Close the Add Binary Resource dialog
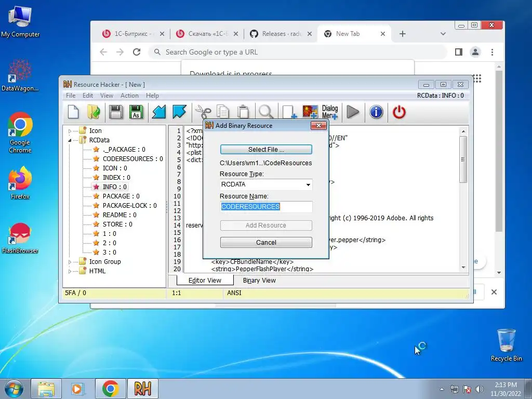This screenshot has width=532, height=399. tap(318, 126)
